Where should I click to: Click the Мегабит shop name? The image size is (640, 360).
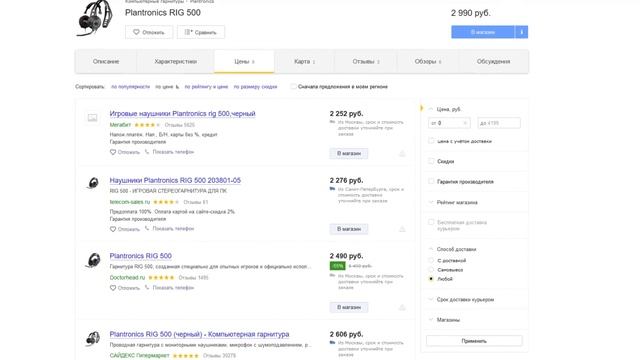click(120, 125)
